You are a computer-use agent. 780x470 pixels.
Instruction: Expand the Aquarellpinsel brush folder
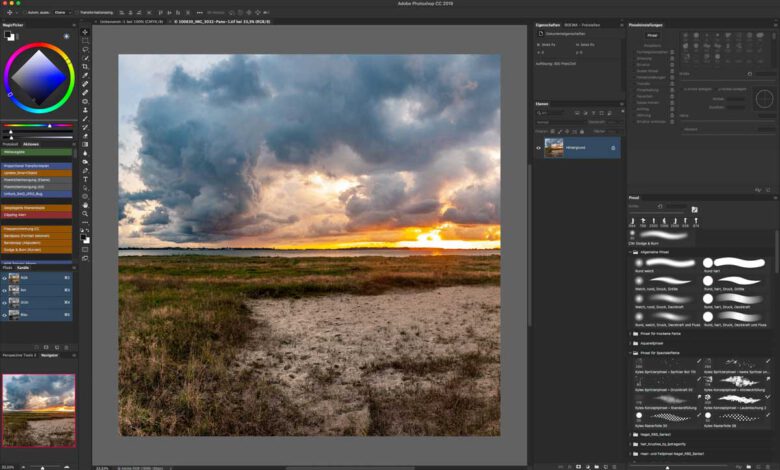click(631, 342)
